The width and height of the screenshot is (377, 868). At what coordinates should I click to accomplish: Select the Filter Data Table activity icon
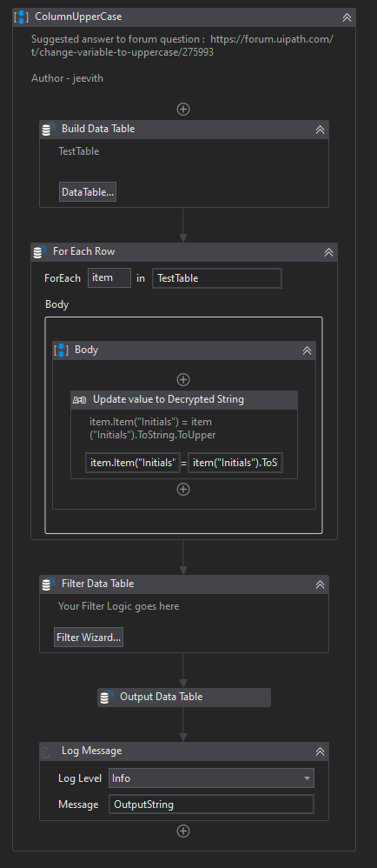pyautogui.click(x=49, y=584)
